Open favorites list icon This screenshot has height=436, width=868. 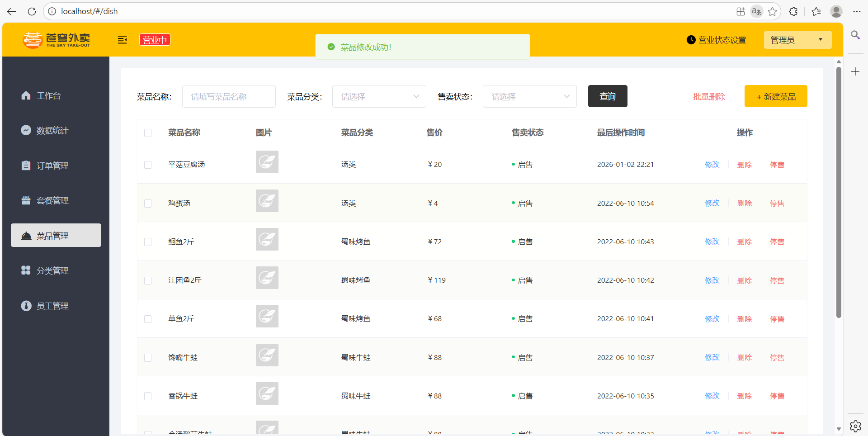[816, 11]
